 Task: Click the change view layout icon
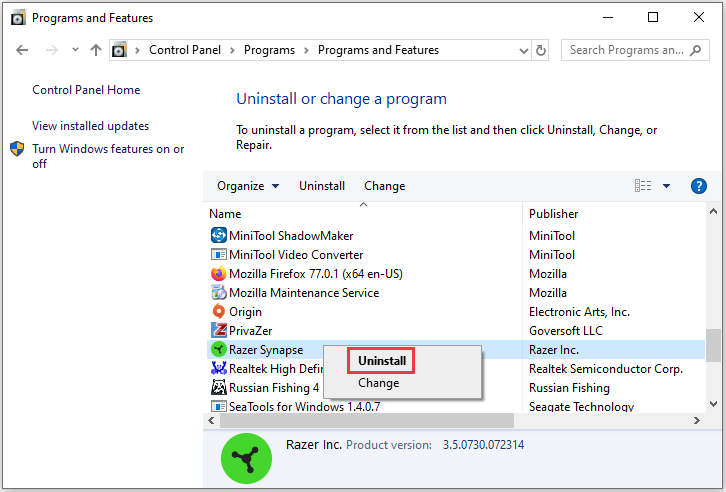coord(643,186)
